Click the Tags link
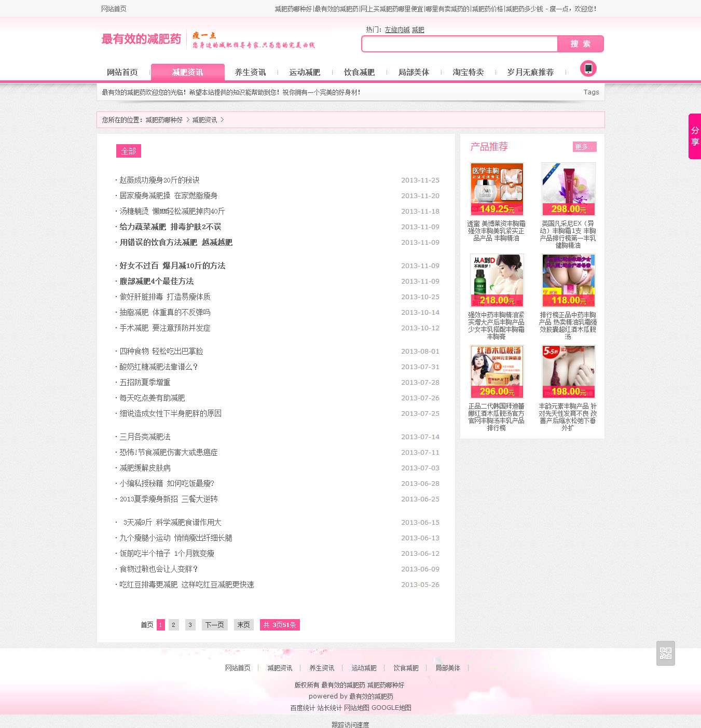The image size is (701, 728). point(591,92)
